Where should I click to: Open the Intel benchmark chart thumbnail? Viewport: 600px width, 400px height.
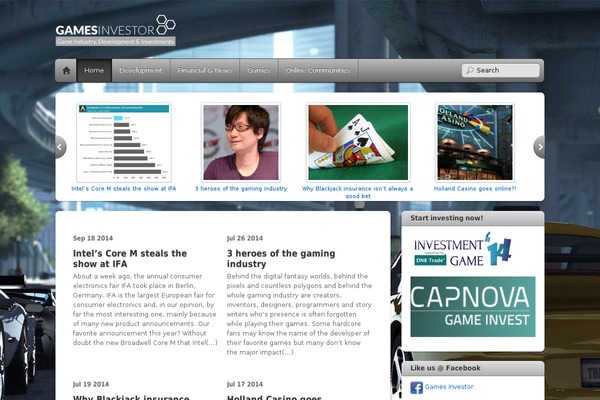(124, 142)
